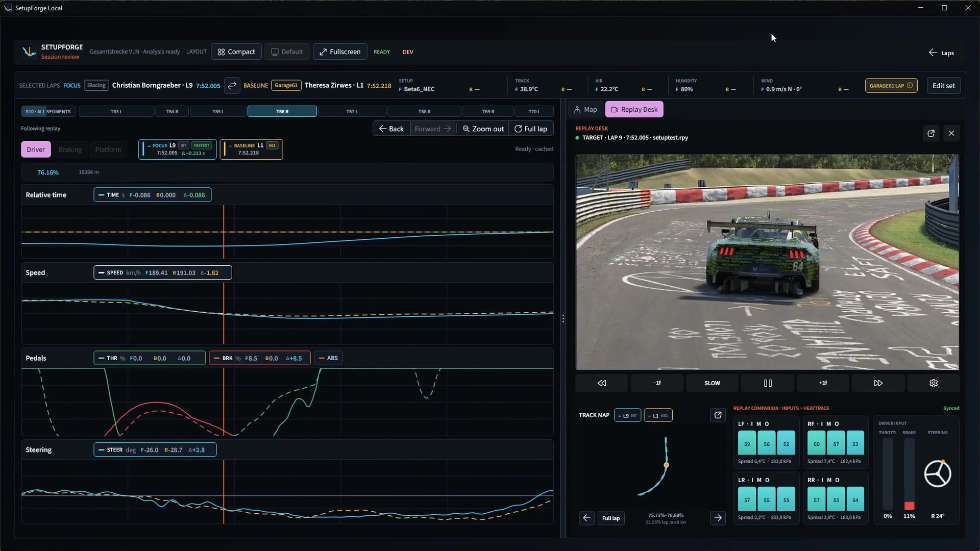Select Compact layout
Screen dimensions: 980x551
236,52
